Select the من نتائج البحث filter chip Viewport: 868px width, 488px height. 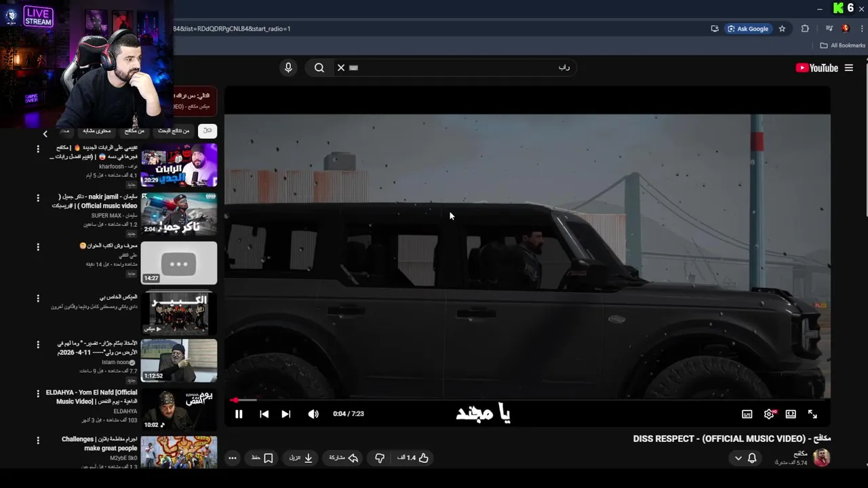pos(174,131)
